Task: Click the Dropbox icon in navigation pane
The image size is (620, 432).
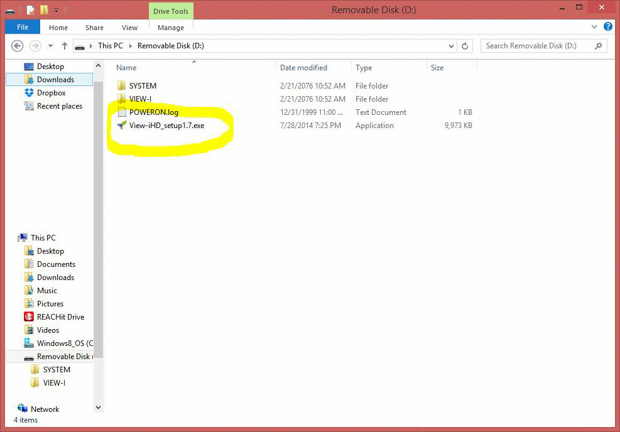Action: [29, 93]
